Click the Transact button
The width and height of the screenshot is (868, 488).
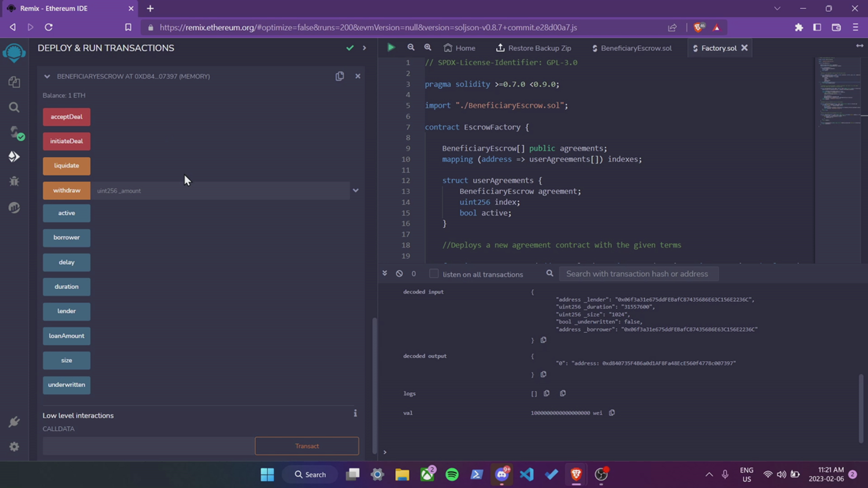coord(307,446)
